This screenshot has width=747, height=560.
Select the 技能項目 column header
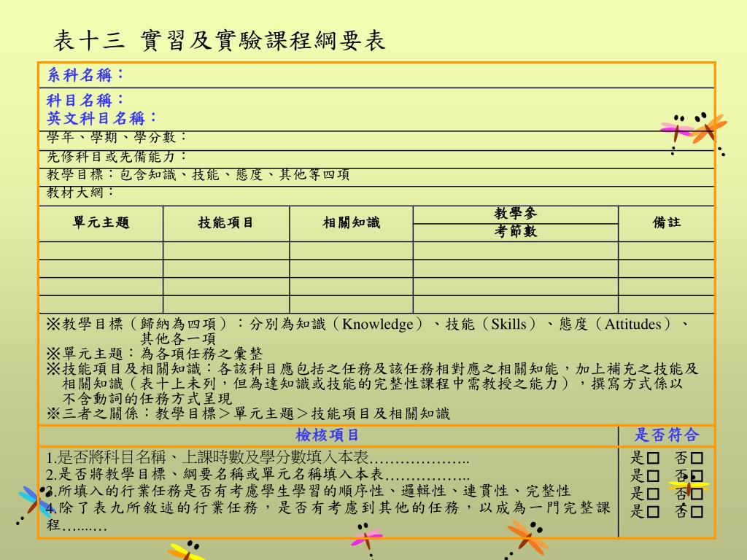coord(226,222)
